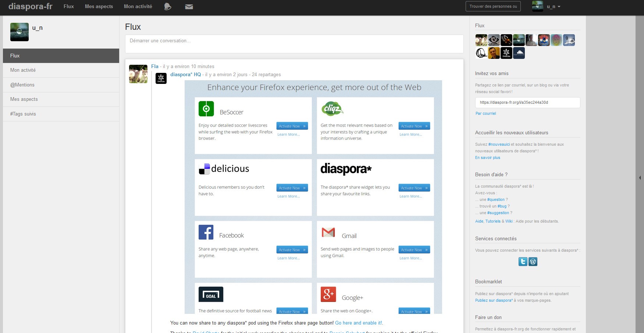644x333 pixels.
Task: Connect the WordPress service icon
Action: point(533,262)
